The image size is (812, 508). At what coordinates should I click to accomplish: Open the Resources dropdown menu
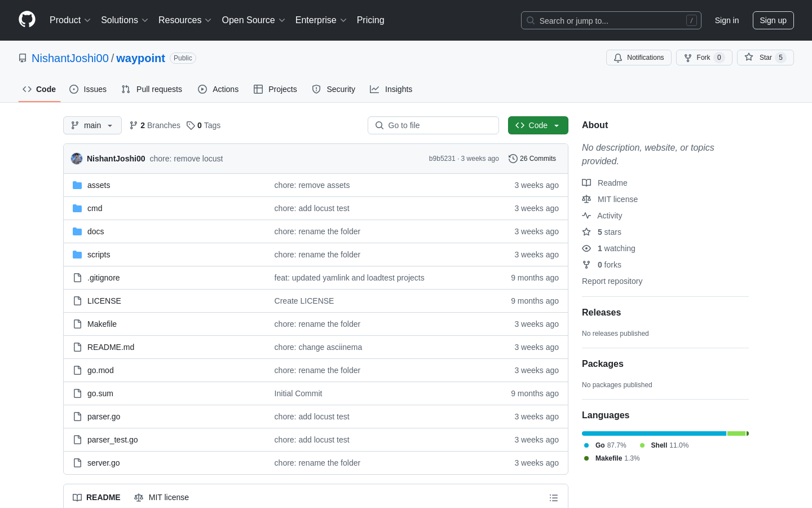click(185, 20)
